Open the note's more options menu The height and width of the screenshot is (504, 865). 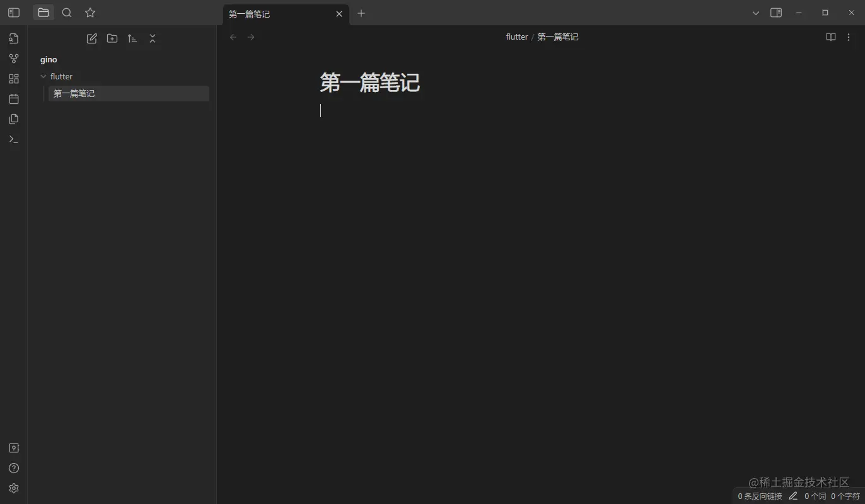tap(849, 37)
